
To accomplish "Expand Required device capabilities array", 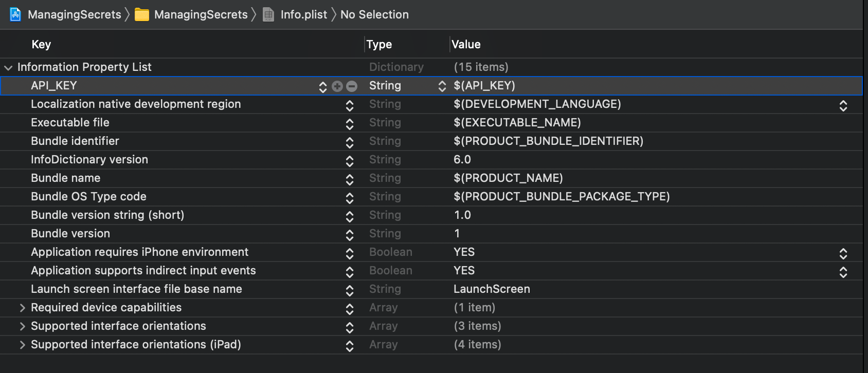I will pyautogui.click(x=22, y=308).
